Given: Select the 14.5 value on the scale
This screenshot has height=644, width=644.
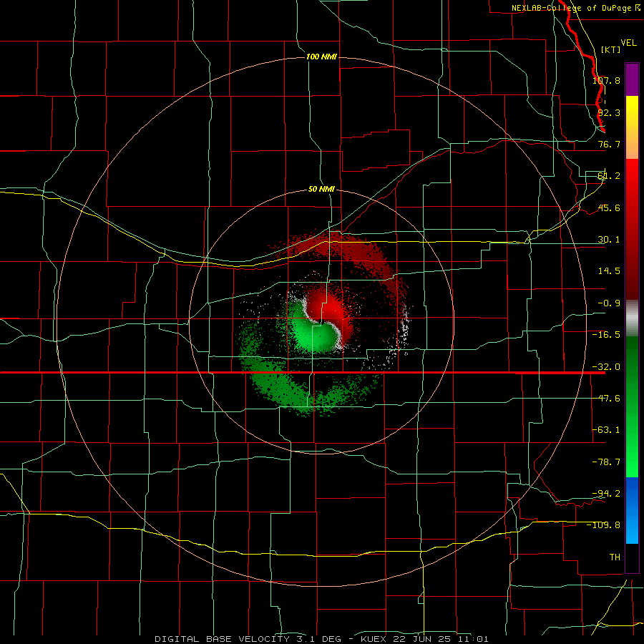Looking at the screenshot, I should [609, 271].
